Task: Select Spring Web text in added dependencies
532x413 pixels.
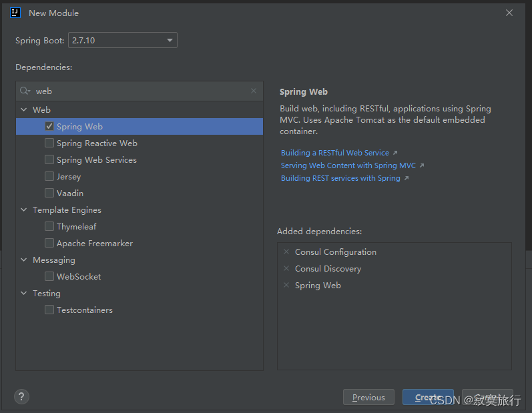Action: (318, 285)
